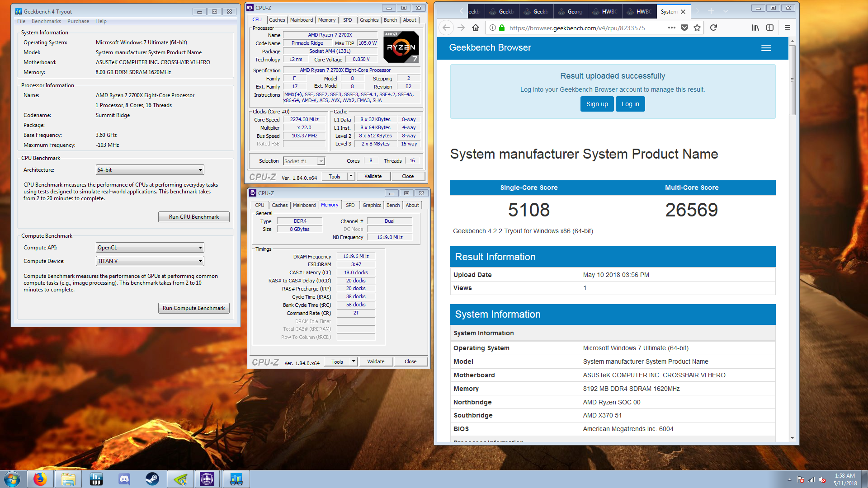The height and width of the screenshot is (488, 868).
Task: Bookmark this page with star icon
Action: tap(697, 28)
